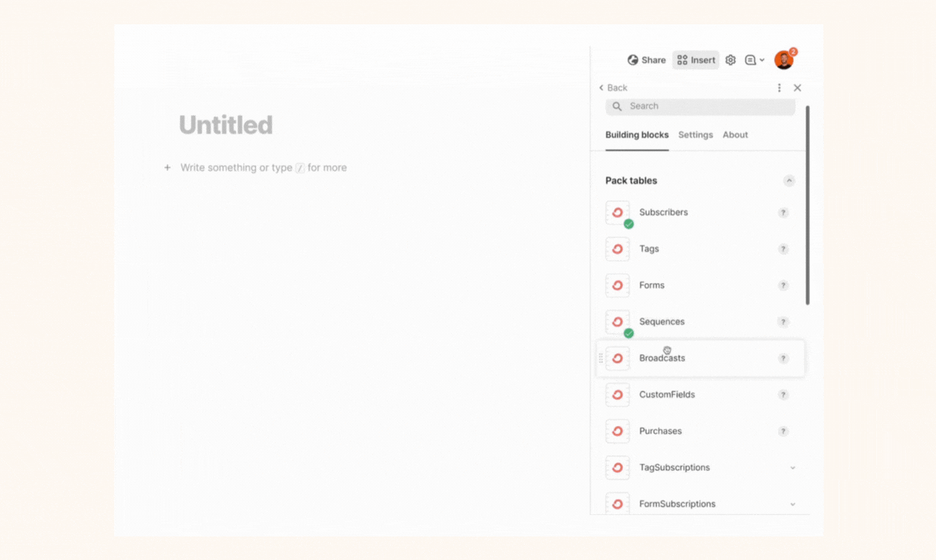
Task: Click the green checkmark on Sequences
Action: pyautogui.click(x=628, y=333)
